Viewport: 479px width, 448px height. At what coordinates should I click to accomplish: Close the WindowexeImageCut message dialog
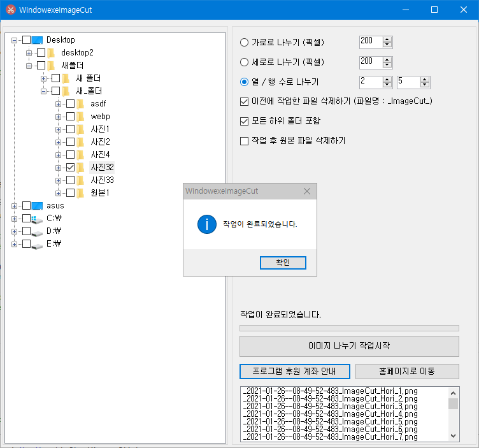coord(307,191)
